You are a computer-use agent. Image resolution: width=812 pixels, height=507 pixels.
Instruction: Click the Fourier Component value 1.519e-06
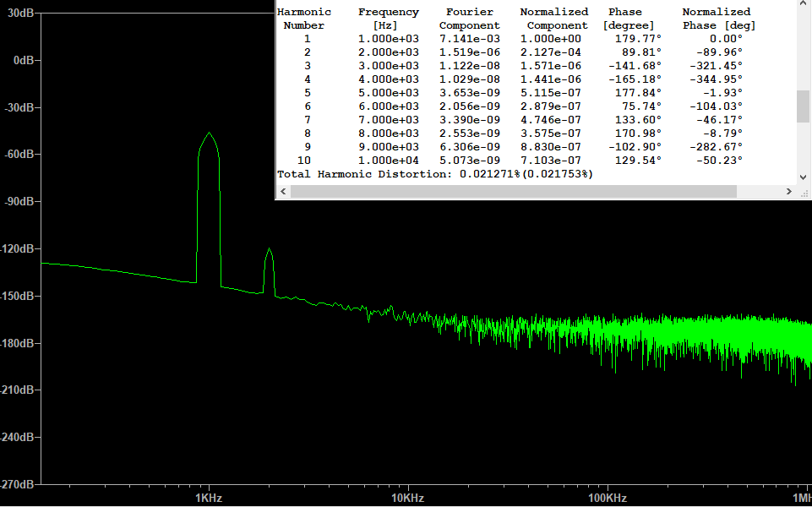click(470, 52)
